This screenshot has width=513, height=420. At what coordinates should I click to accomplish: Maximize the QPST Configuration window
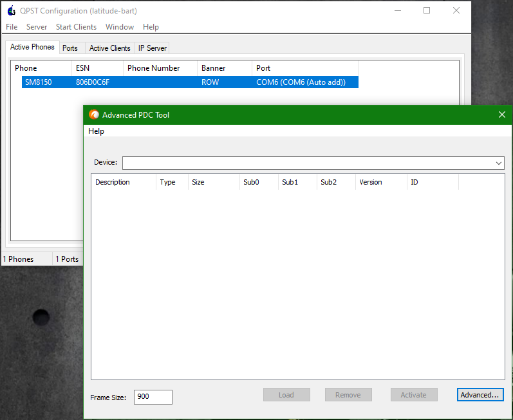(427, 10)
